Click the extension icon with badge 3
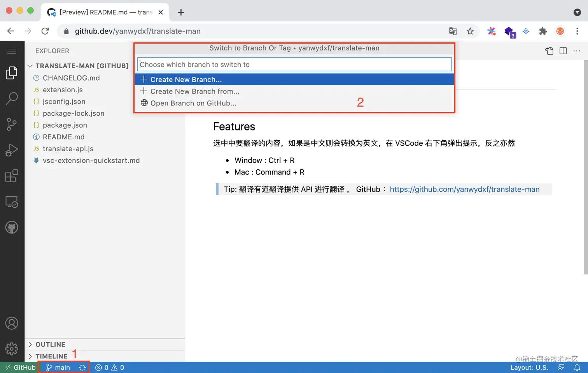 (x=509, y=32)
